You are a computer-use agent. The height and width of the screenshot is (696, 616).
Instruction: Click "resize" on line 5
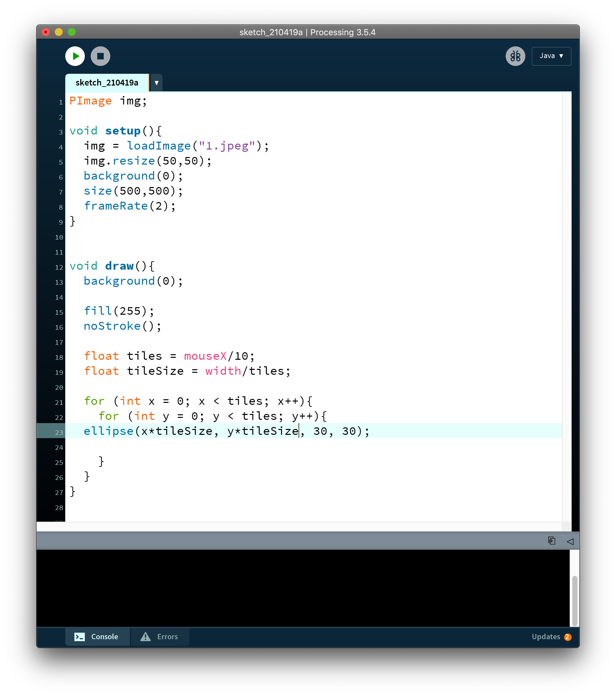(x=134, y=161)
